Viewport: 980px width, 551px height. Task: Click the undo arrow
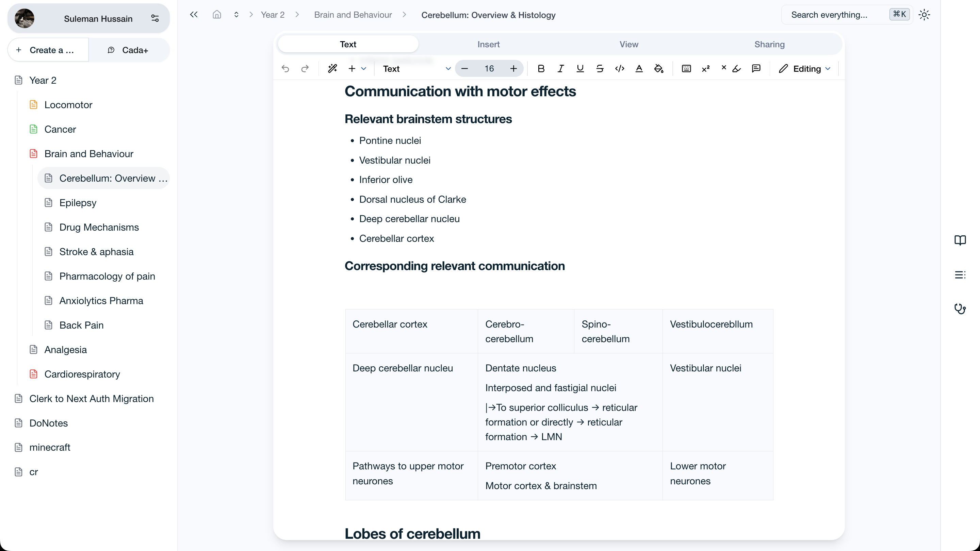[x=285, y=69]
